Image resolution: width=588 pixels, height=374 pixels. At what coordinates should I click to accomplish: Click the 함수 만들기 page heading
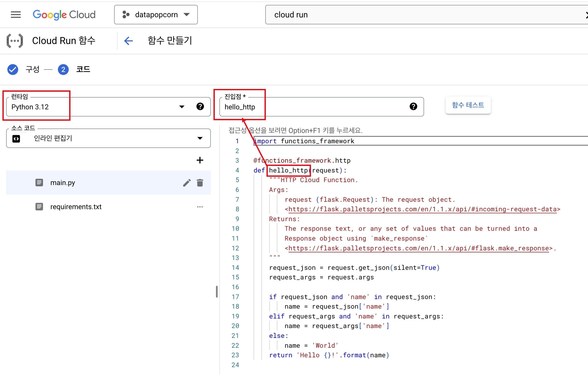click(x=170, y=41)
